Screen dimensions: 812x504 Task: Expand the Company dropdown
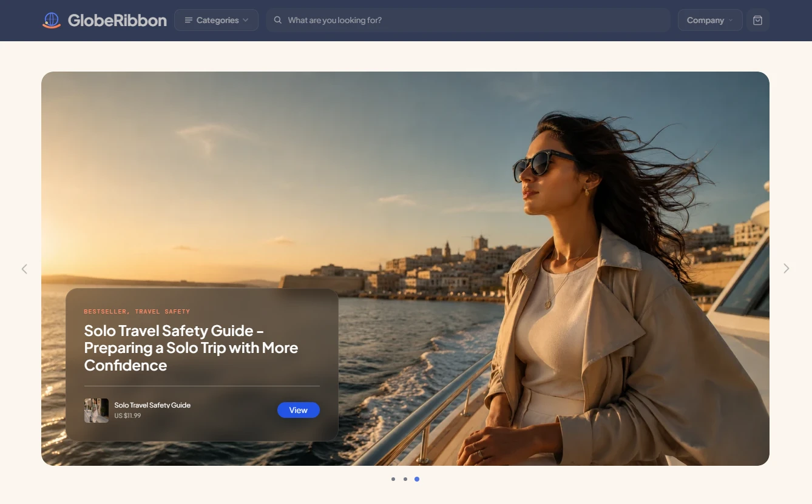pyautogui.click(x=710, y=20)
